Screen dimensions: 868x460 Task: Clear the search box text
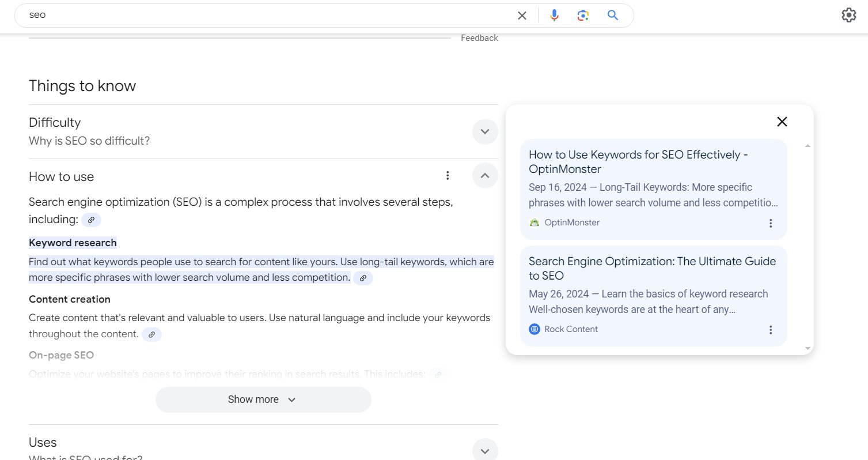pos(522,16)
